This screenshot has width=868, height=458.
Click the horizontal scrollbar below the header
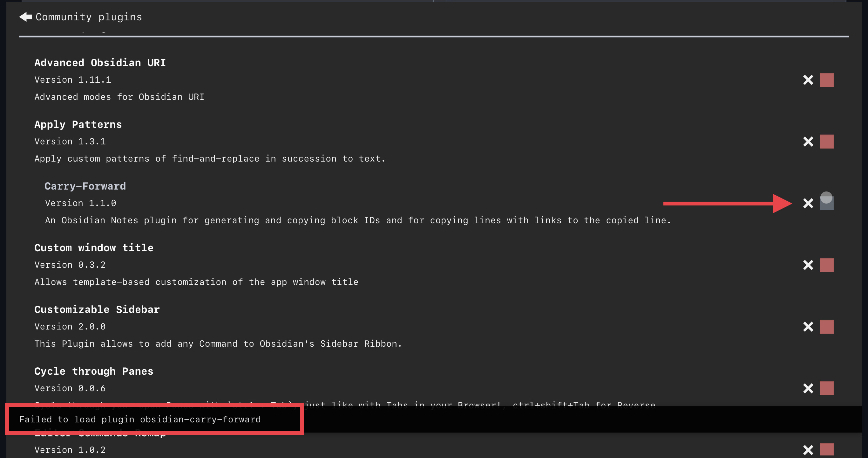433,35
